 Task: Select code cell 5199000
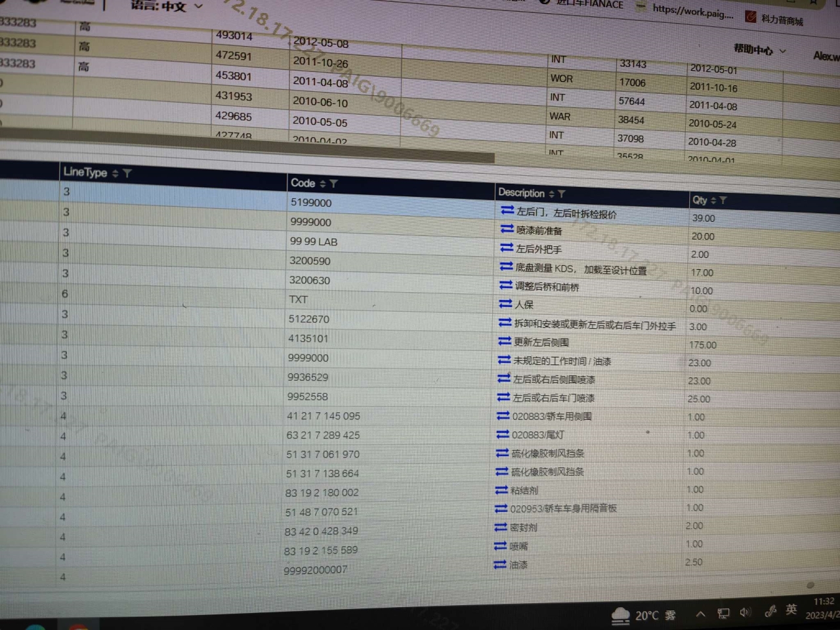coord(311,203)
